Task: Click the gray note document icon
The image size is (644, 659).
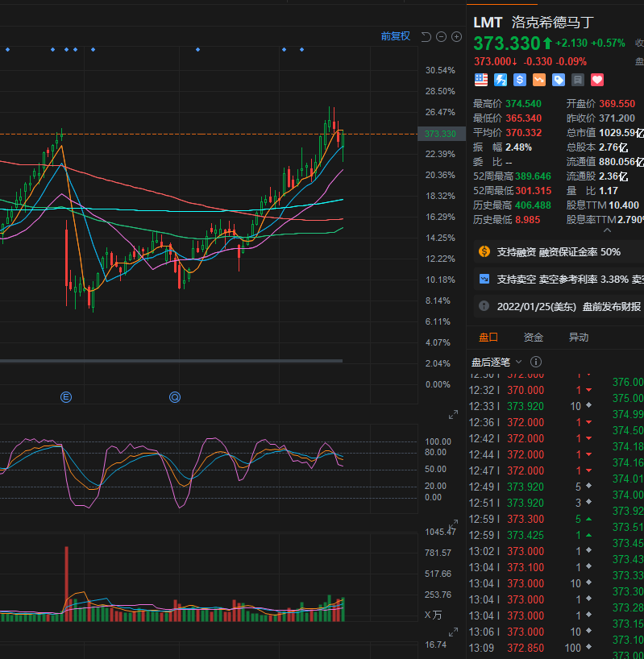Action: pos(578,80)
